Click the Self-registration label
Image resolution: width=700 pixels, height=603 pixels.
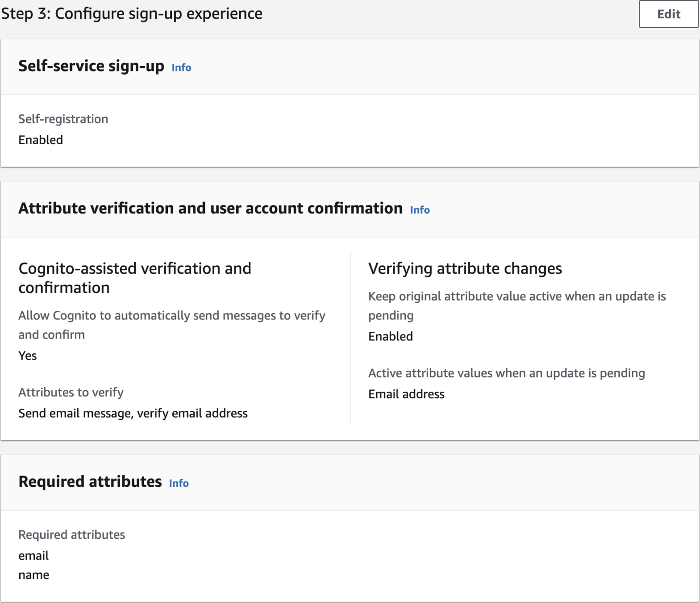point(63,119)
